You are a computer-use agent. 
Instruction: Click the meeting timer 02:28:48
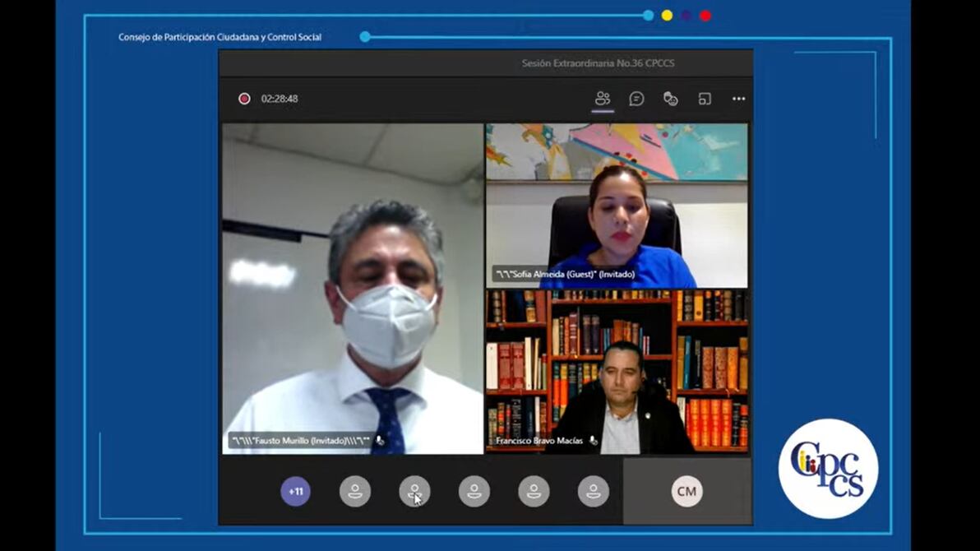coord(280,99)
